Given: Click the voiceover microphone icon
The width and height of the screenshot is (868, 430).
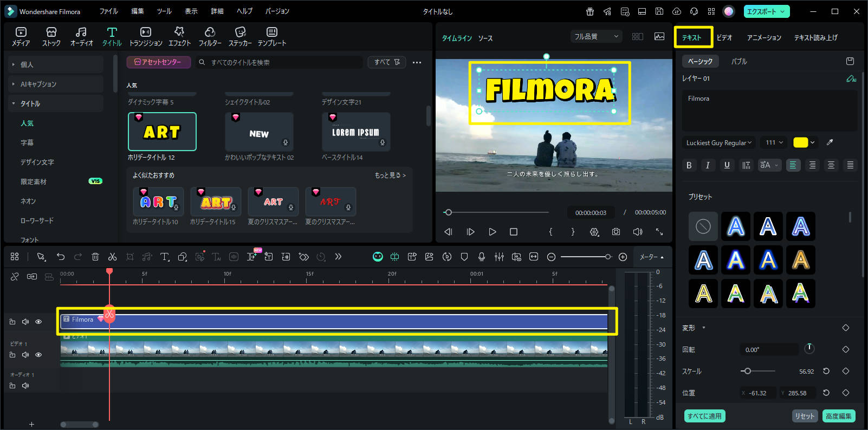Looking at the screenshot, I should pyautogui.click(x=482, y=257).
